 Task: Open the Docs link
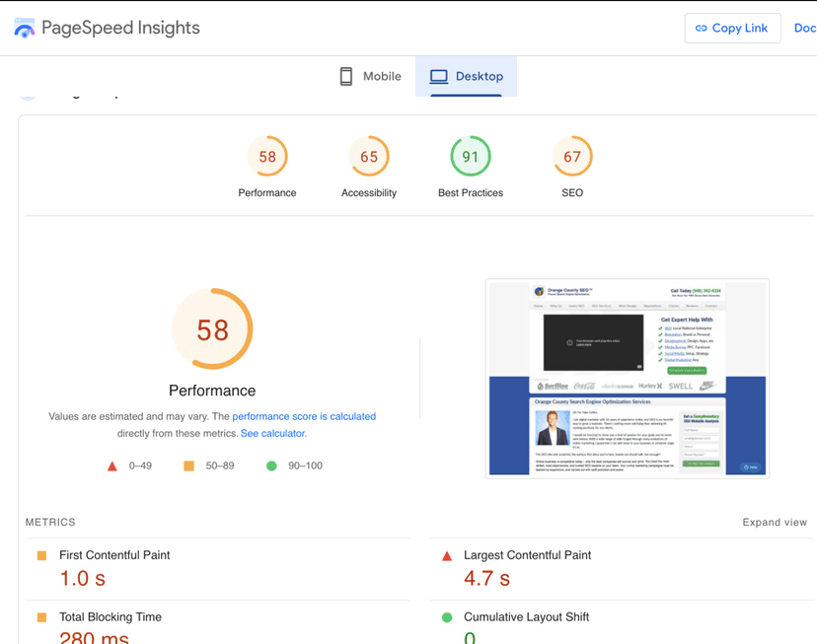tap(804, 28)
